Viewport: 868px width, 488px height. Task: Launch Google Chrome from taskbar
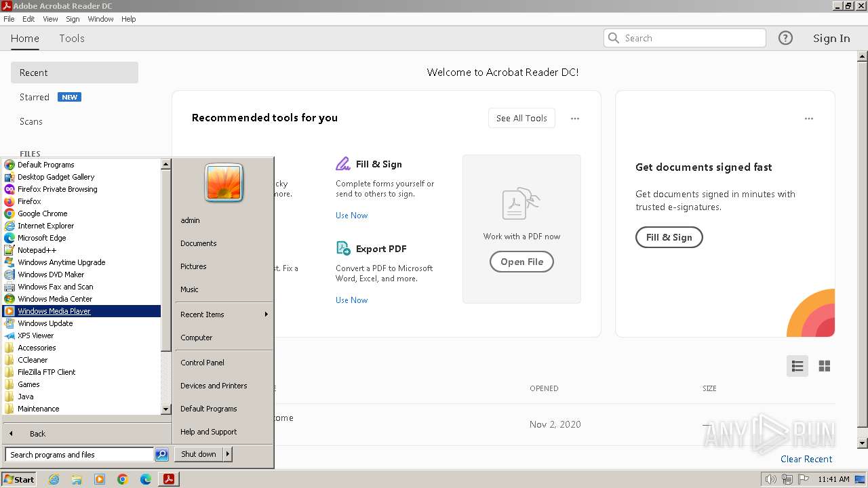click(123, 479)
